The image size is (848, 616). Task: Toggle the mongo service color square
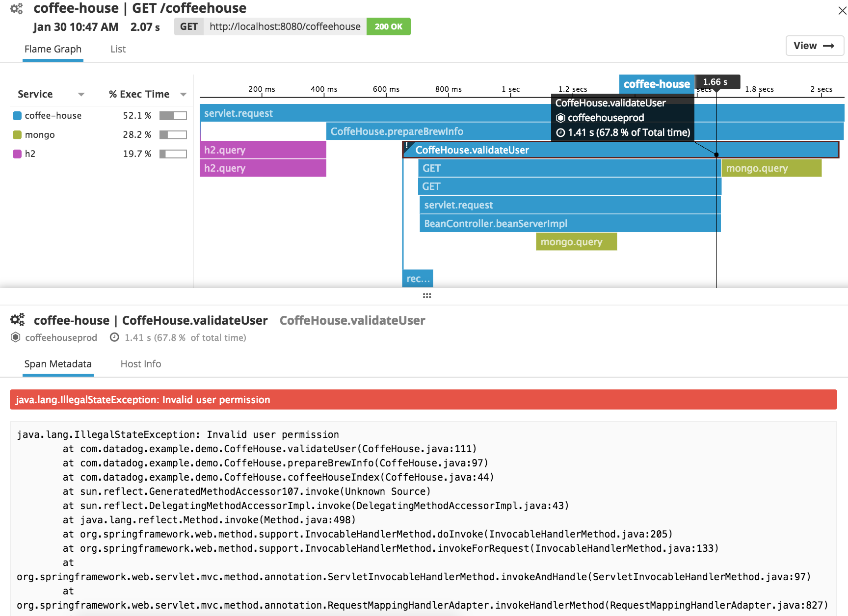pyautogui.click(x=16, y=134)
